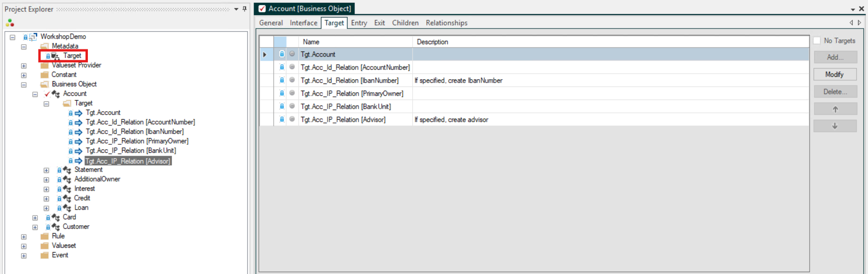Expand the Valueset Provider folder
The width and height of the screenshot is (868, 274).
click(24, 66)
